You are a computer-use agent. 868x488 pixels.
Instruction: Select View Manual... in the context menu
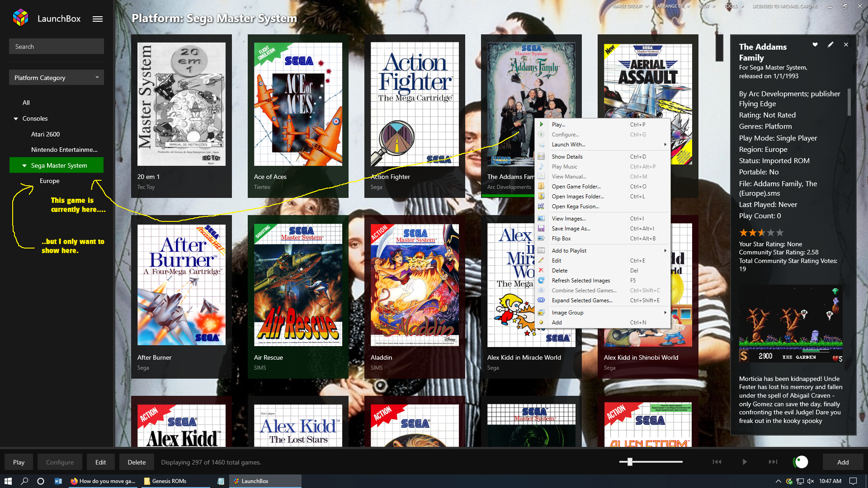click(x=602, y=176)
